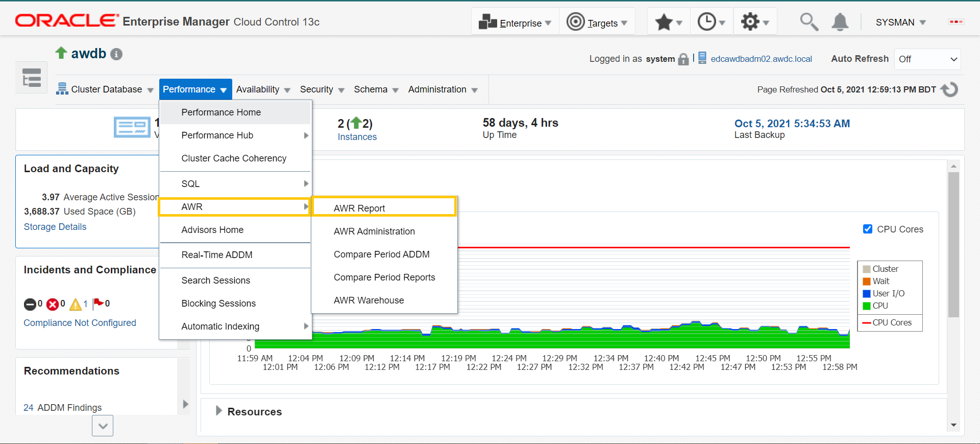Open the Storage Details link
Image resolution: width=980 pixels, height=444 pixels.
[x=55, y=227]
